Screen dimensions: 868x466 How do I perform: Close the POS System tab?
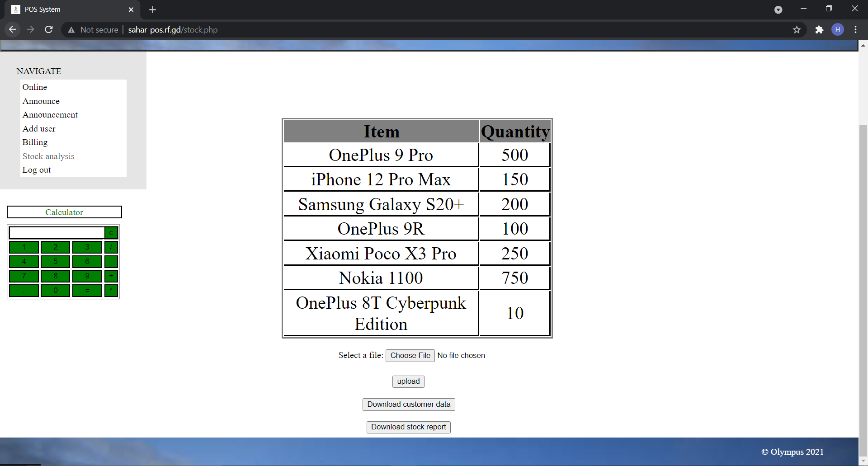pos(131,9)
